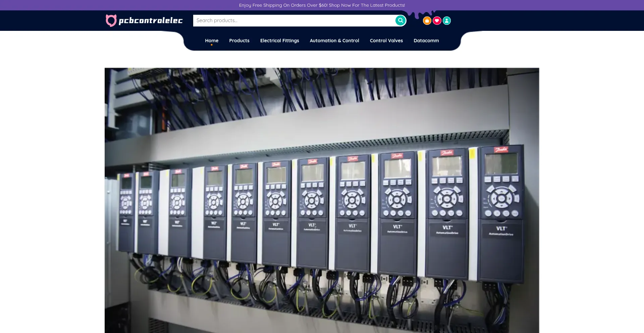Open the Datacomm category
Screen dimensions: 644x333
(426, 41)
